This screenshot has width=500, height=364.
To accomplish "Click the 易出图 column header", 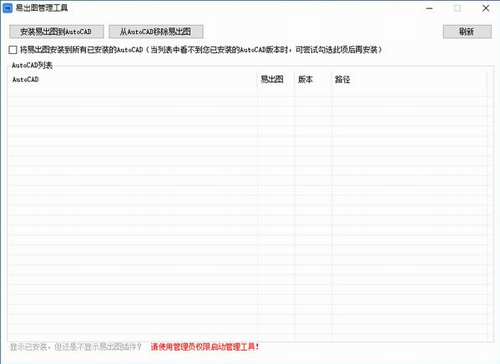I will pos(276,79).
